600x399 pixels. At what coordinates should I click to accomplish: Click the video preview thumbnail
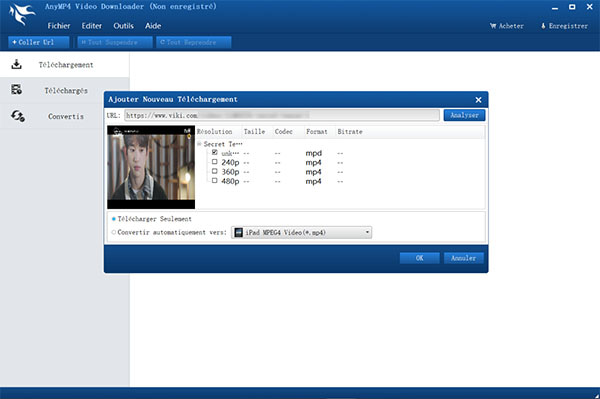[151, 167]
